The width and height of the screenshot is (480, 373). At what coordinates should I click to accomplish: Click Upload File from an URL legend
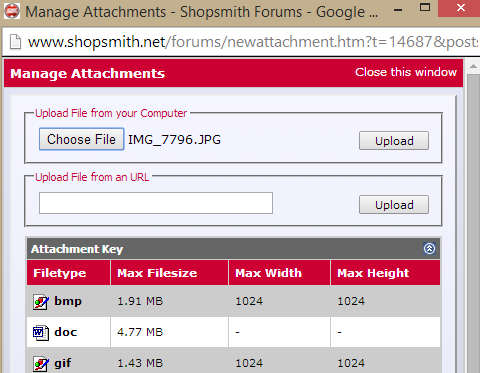tap(92, 177)
